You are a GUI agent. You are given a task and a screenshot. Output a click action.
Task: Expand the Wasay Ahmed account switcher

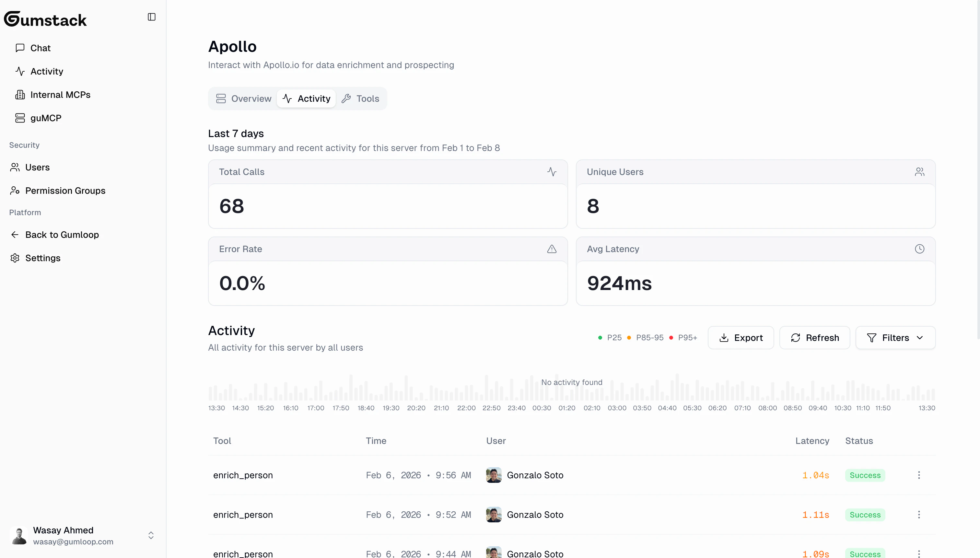[x=151, y=535]
